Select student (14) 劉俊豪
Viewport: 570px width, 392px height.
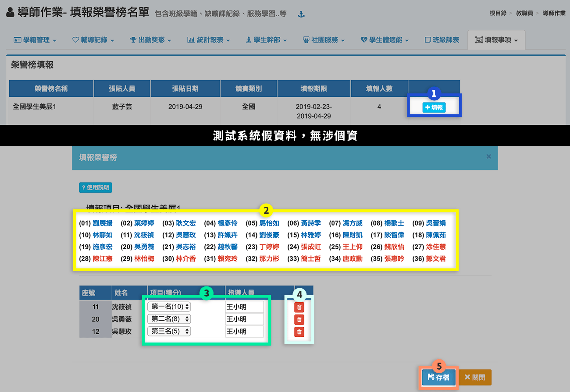click(269, 235)
